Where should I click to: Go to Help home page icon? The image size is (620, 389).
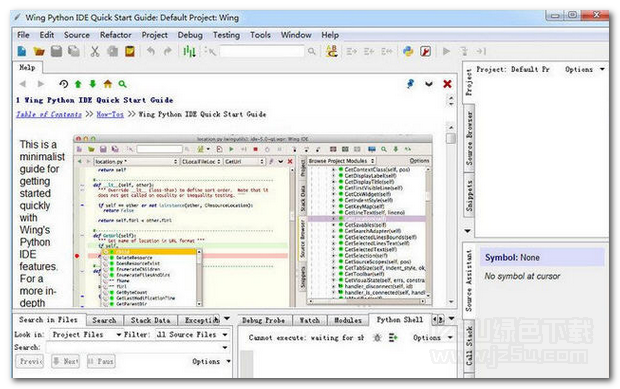(108, 84)
